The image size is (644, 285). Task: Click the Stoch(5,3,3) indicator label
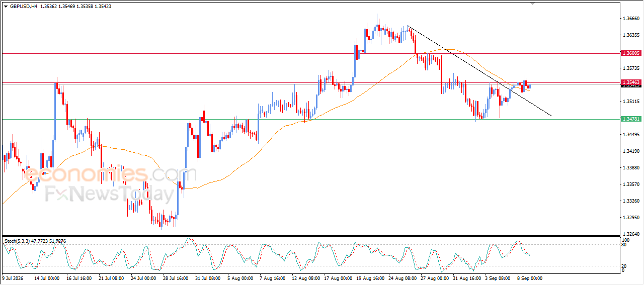[17, 241]
